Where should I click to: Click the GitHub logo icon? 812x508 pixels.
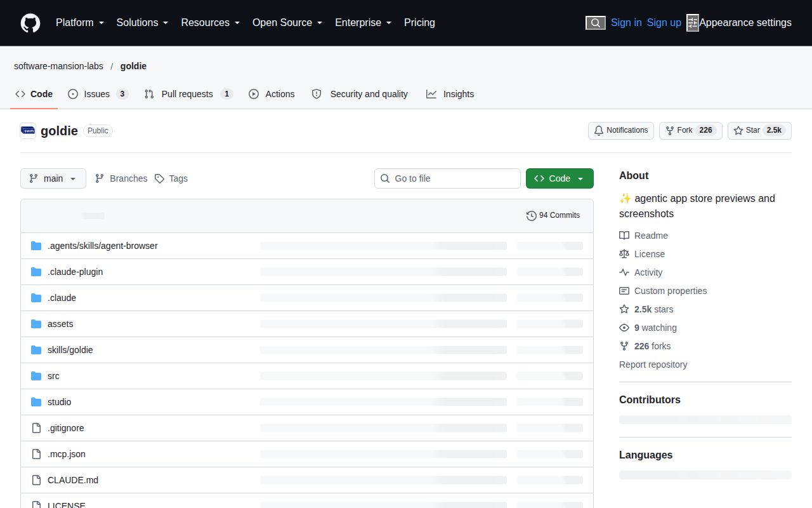point(30,23)
